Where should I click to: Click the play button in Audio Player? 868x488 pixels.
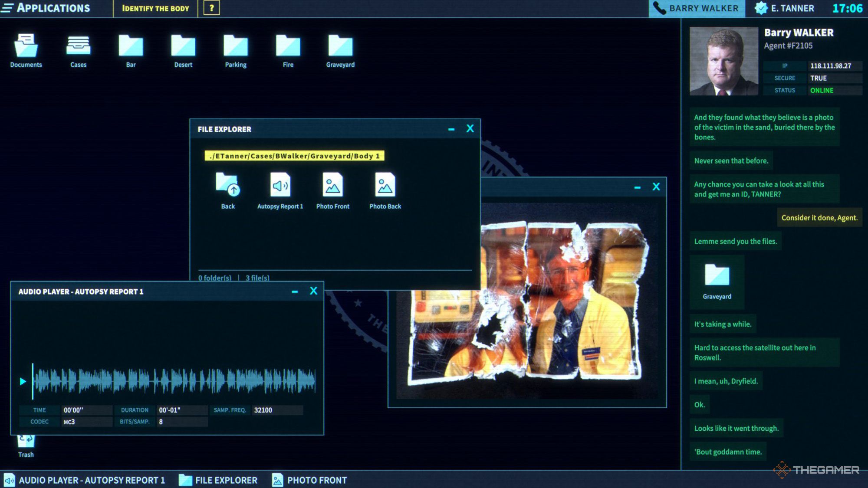[21, 380]
